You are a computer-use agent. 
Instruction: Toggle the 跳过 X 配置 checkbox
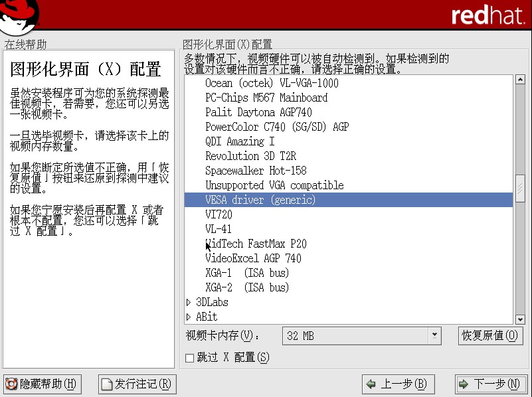pyautogui.click(x=190, y=358)
